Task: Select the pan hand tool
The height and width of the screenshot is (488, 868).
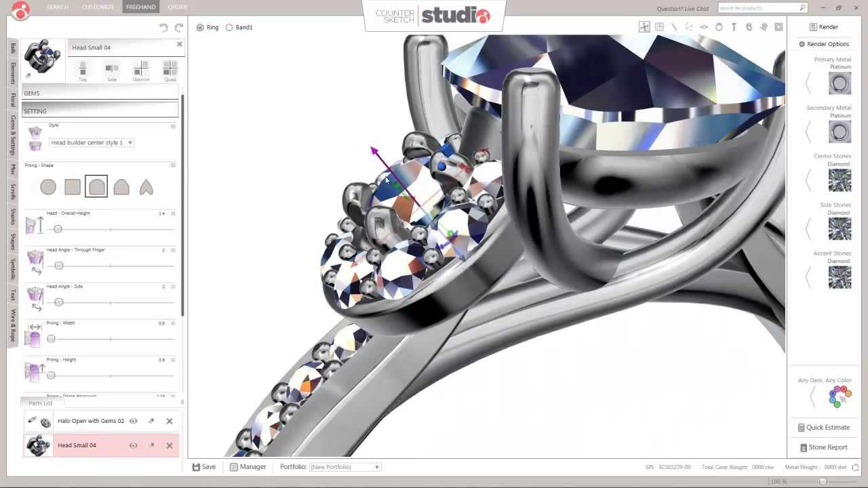Action: click(763, 27)
